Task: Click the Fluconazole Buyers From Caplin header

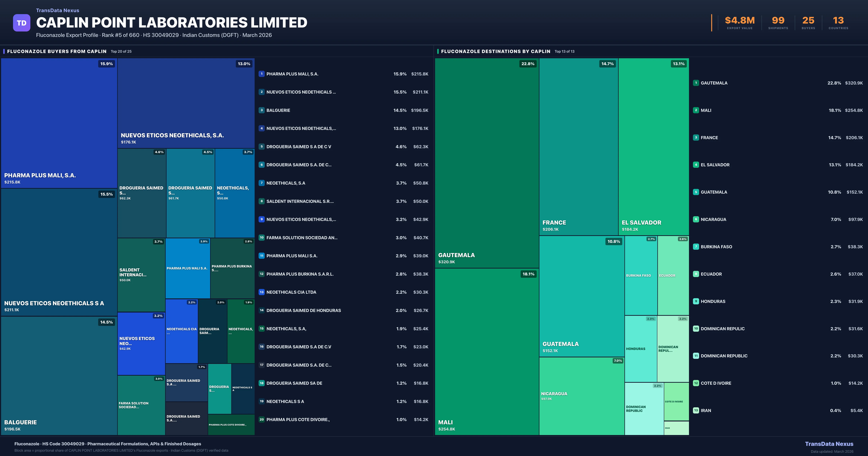Action: pyautogui.click(x=57, y=51)
